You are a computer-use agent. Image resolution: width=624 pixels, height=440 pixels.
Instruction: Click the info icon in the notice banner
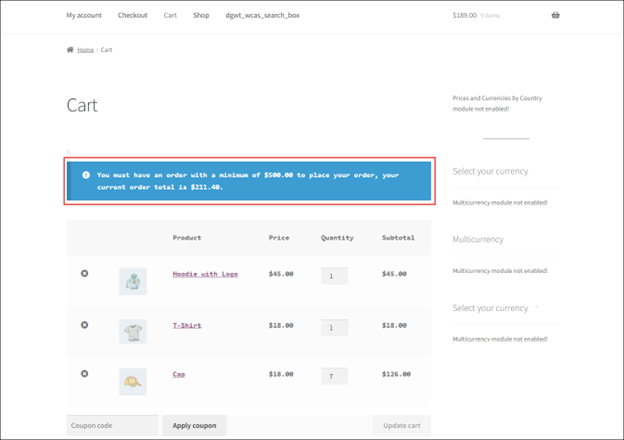[86, 175]
